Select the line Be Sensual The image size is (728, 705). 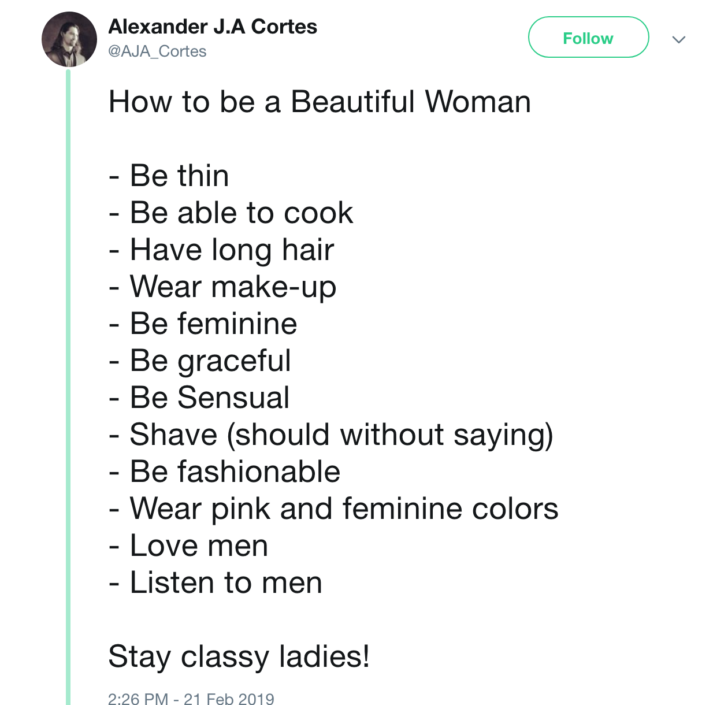coord(199,398)
